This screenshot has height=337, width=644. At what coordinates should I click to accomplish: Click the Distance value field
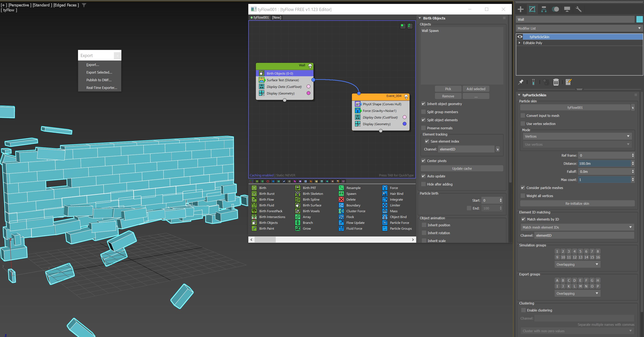605,163
